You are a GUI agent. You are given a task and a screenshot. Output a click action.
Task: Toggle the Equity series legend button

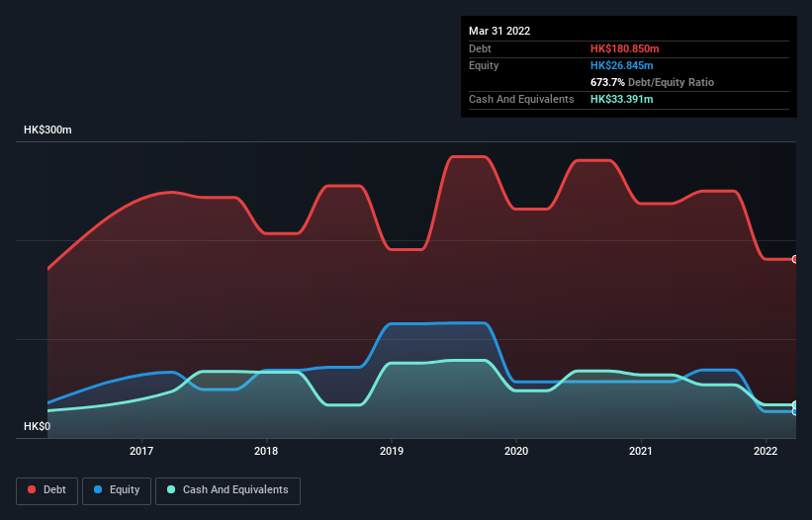(117, 490)
